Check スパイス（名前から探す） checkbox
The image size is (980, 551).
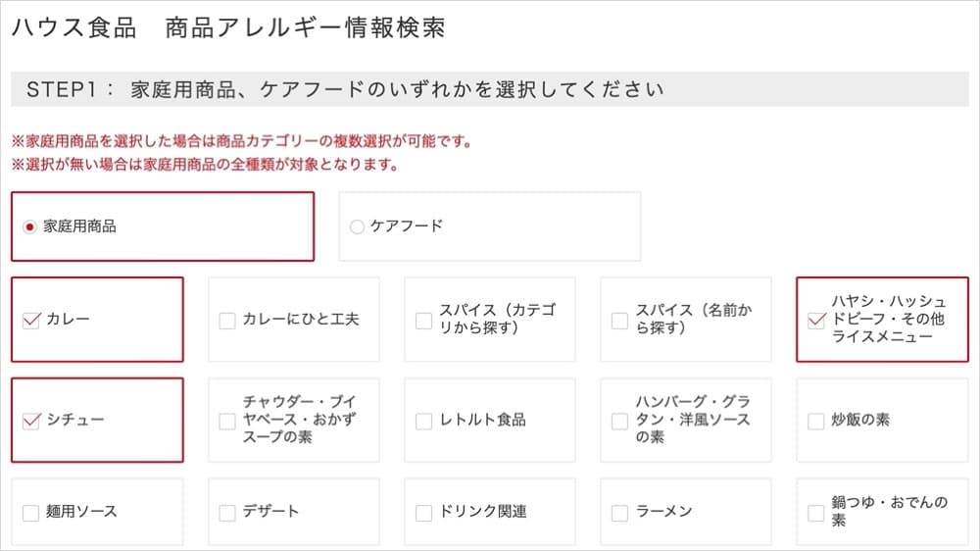(x=619, y=321)
